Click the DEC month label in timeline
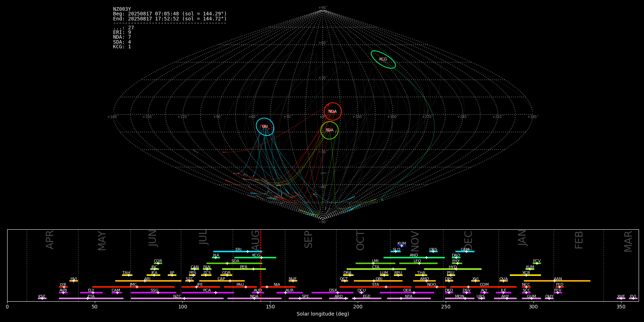Viewport: 644px width, 322px height. coord(468,240)
